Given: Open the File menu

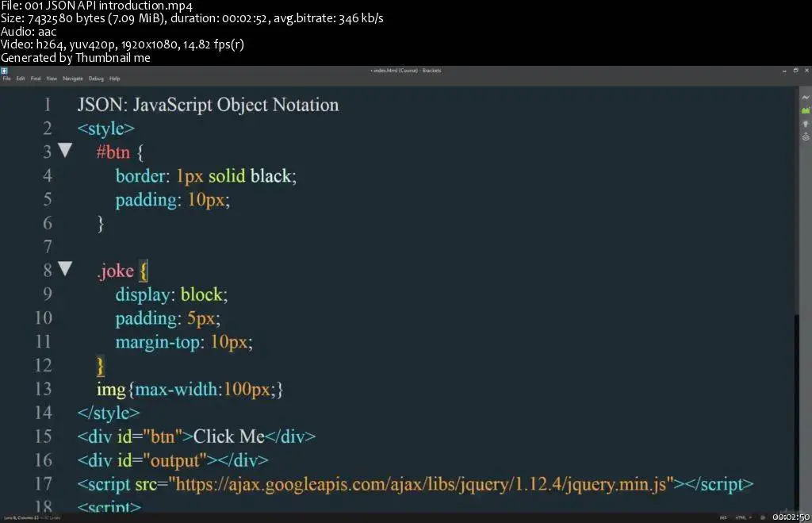Looking at the screenshot, I should [6, 79].
